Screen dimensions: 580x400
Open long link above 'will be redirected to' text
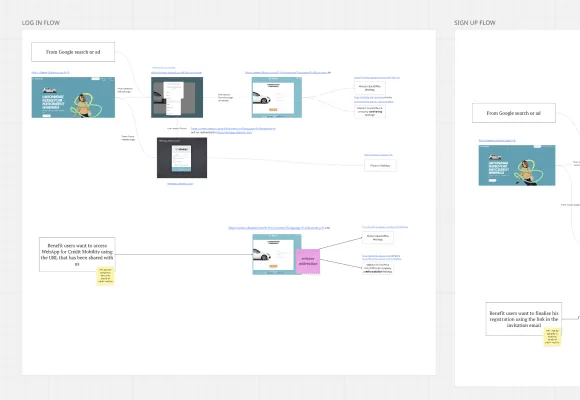pos(233,128)
